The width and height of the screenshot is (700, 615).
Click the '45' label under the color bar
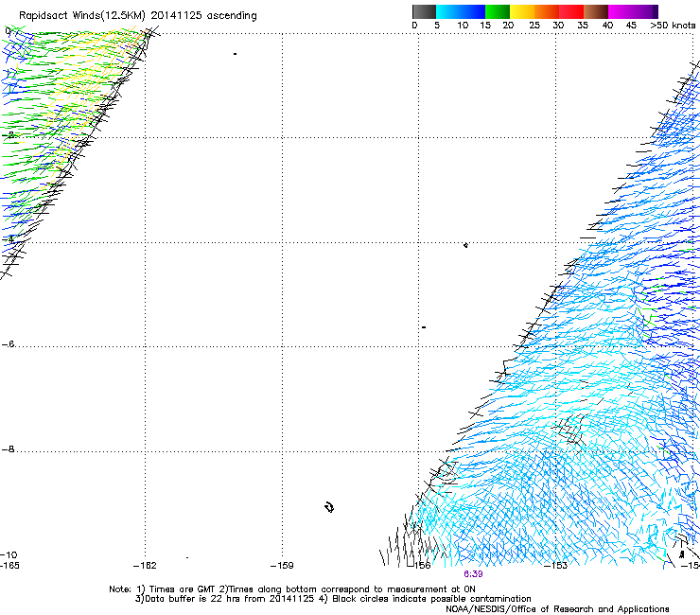coord(631,25)
